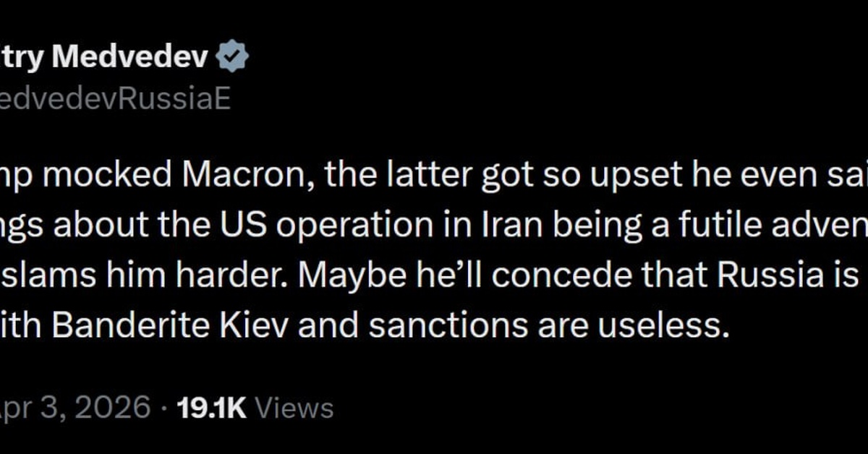Click the Views label beside the count
This screenshot has height=454, width=868.
[295, 408]
